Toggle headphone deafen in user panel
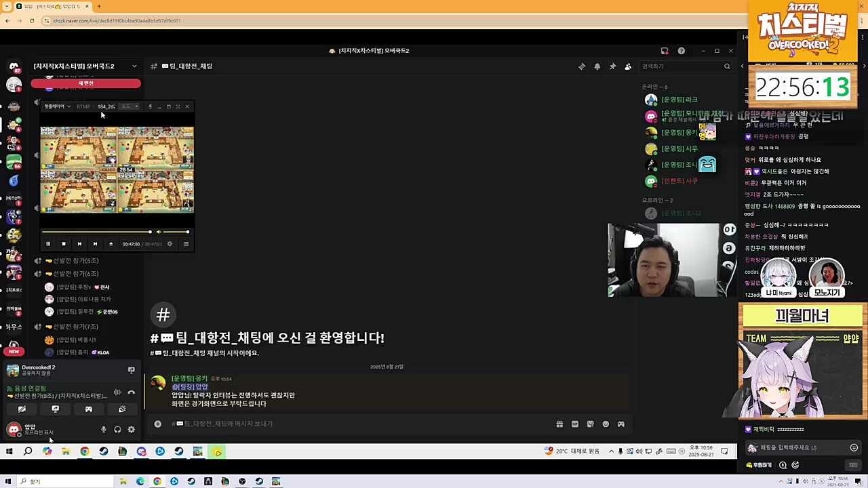 [117, 429]
